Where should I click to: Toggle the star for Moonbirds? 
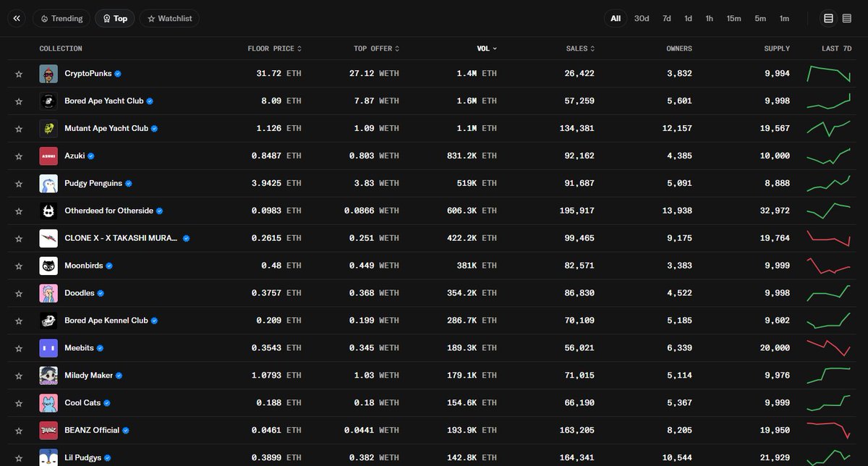pos(19,266)
